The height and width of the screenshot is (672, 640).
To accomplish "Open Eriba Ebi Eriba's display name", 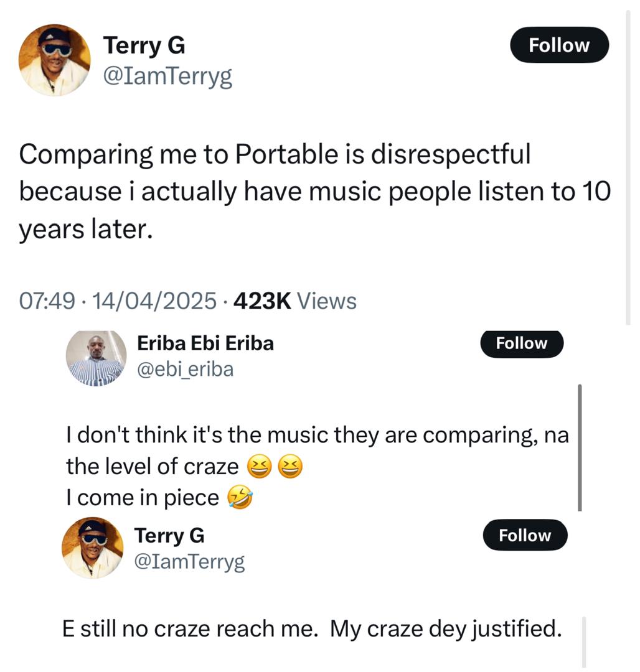I will [204, 343].
